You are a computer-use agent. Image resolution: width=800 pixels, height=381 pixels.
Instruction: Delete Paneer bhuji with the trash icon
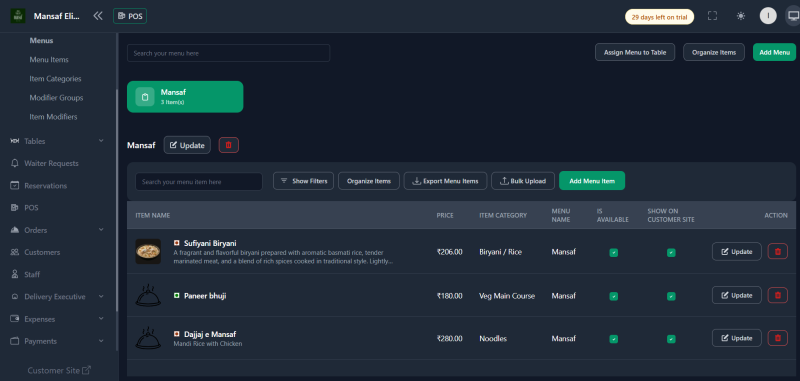point(778,295)
